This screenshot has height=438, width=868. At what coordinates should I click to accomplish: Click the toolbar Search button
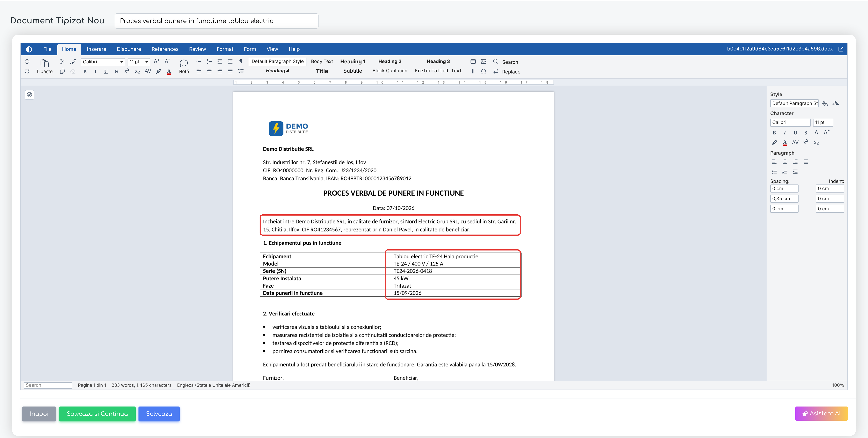point(505,62)
